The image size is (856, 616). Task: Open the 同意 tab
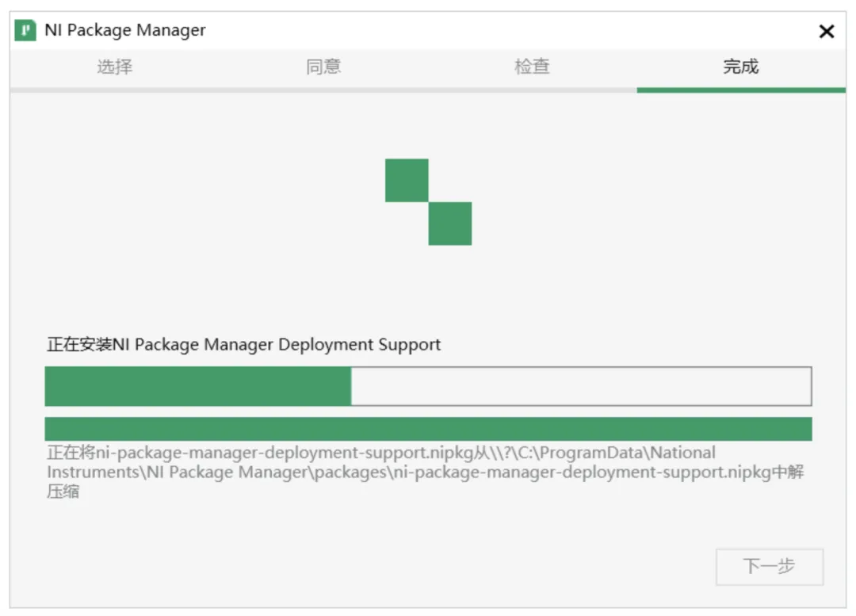[x=323, y=67]
